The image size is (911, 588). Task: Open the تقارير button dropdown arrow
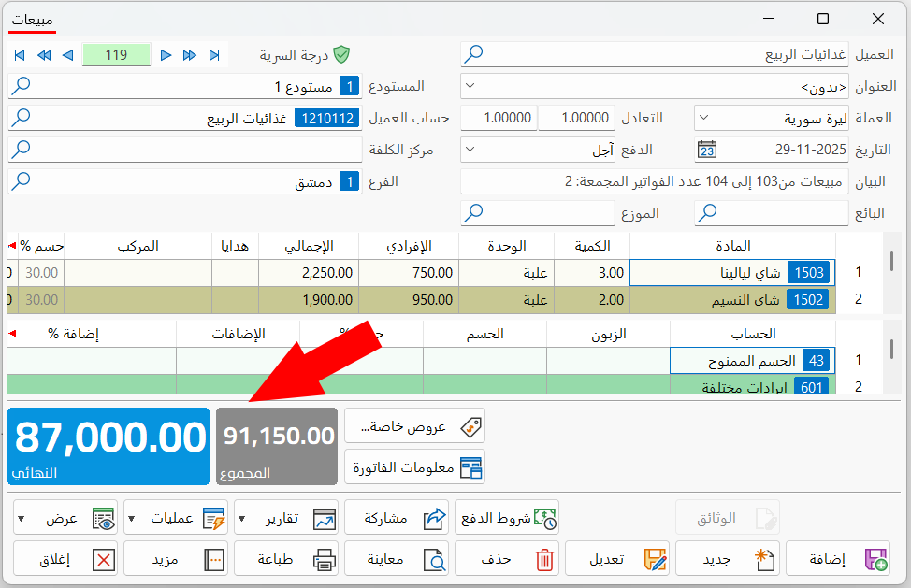[x=242, y=518]
